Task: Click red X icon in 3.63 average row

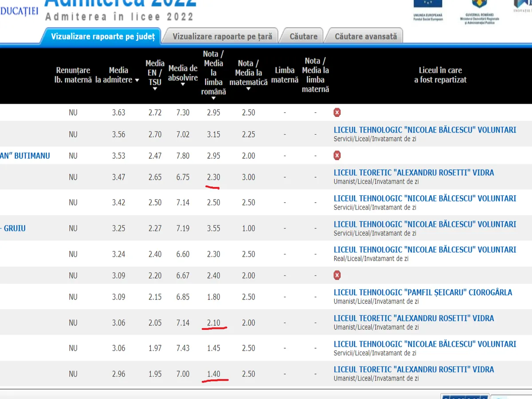Action: [337, 113]
